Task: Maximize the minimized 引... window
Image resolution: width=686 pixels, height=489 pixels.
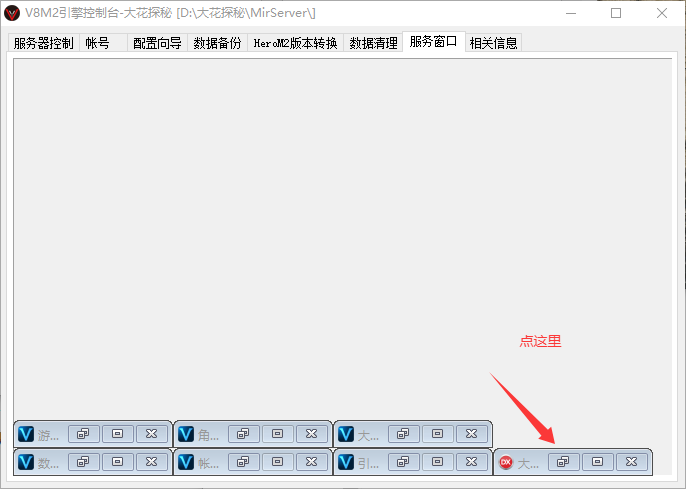Action: click(437, 462)
